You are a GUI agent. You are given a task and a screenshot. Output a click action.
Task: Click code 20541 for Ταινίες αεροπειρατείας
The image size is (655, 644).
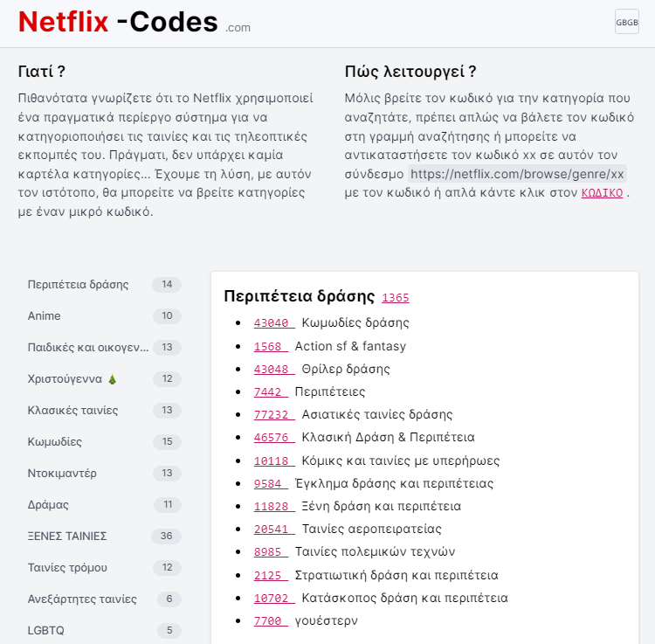(274, 529)
